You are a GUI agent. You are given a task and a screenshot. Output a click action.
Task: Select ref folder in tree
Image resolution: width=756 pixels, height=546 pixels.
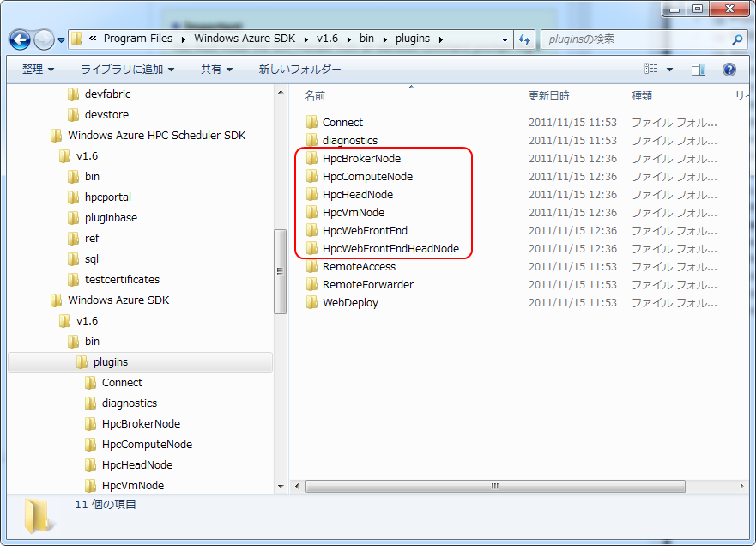point(91,239)
